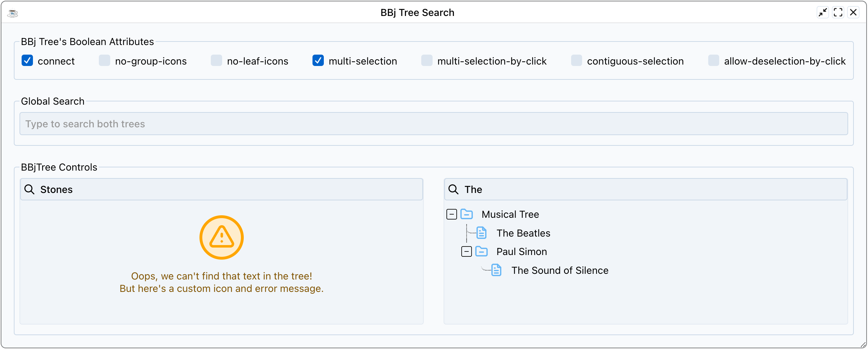Collapse the Paul Simon node
This screenshot has height=349, width=868.
tap(466, 251)
